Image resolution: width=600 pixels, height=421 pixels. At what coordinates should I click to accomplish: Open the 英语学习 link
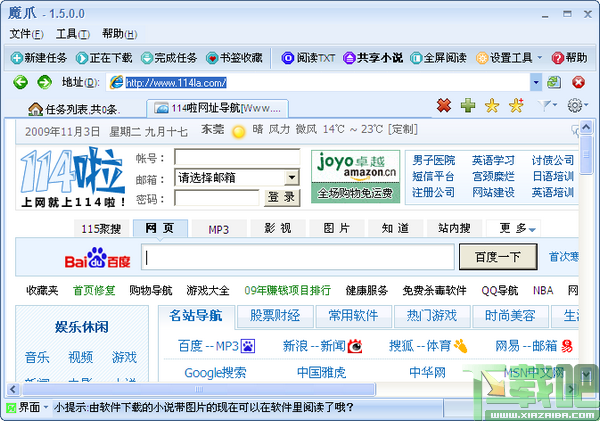[493, 160]
